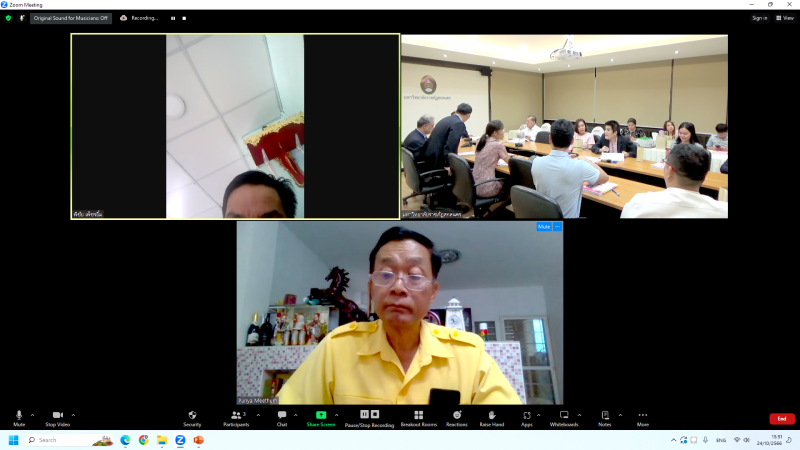Open the Participants panel
The width and height of the screenshot is (800, 450).
tap(236, 415)
